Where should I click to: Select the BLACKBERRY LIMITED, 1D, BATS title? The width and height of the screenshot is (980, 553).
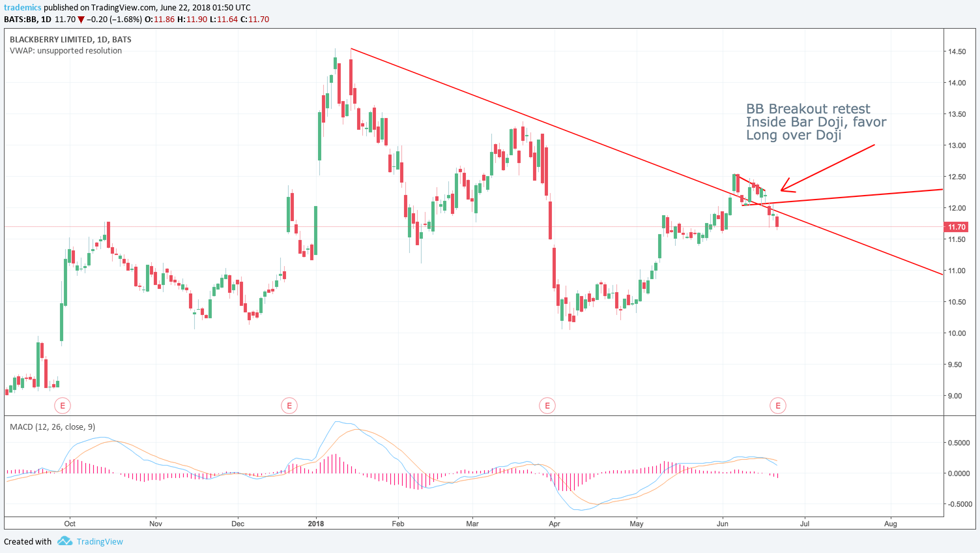(70, 39)
